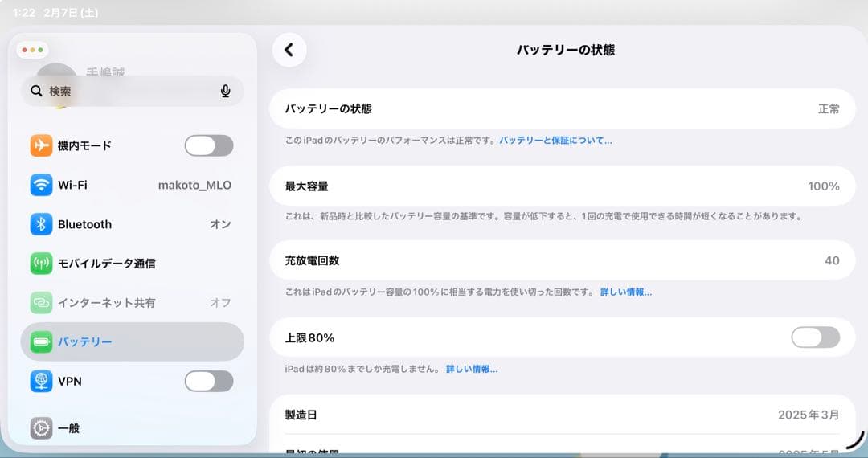Viewport: 868px width, 458px height.
Task: Go back with the chevron button
Action: point(289,50)
